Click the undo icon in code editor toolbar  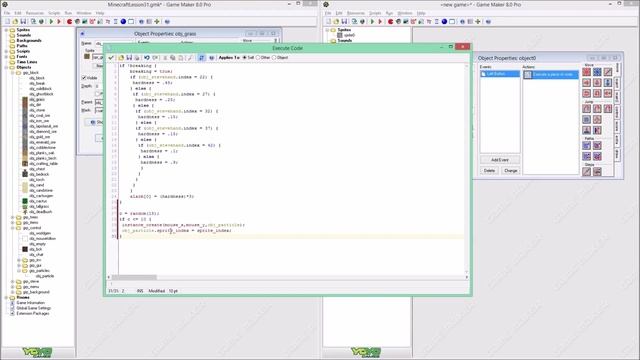pos(147,58)
